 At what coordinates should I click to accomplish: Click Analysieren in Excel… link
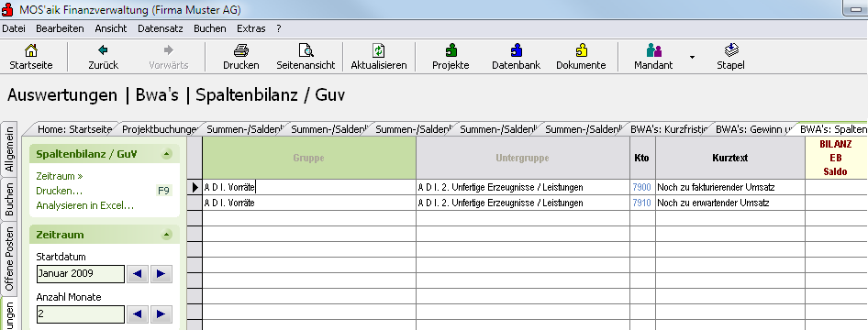[84, 205]
